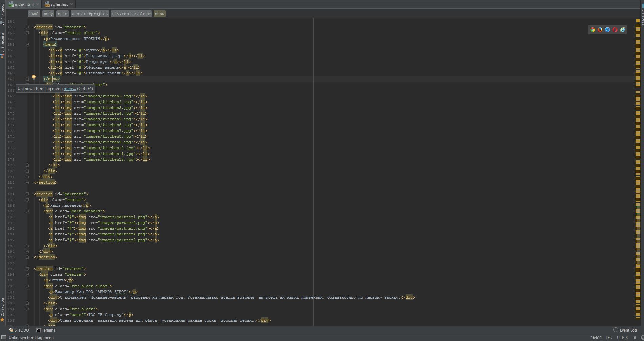Place cursor on 'Шкафы-купе' list item line
The width and height of the screenshot is (644, 341).
[x=89, y=62]
